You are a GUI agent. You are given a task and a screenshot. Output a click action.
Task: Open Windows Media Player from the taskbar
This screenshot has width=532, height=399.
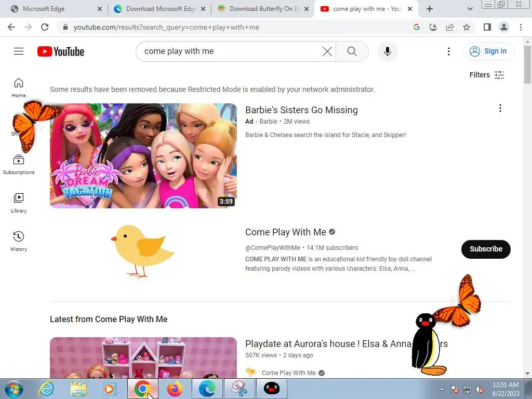[x=110, y=389]
